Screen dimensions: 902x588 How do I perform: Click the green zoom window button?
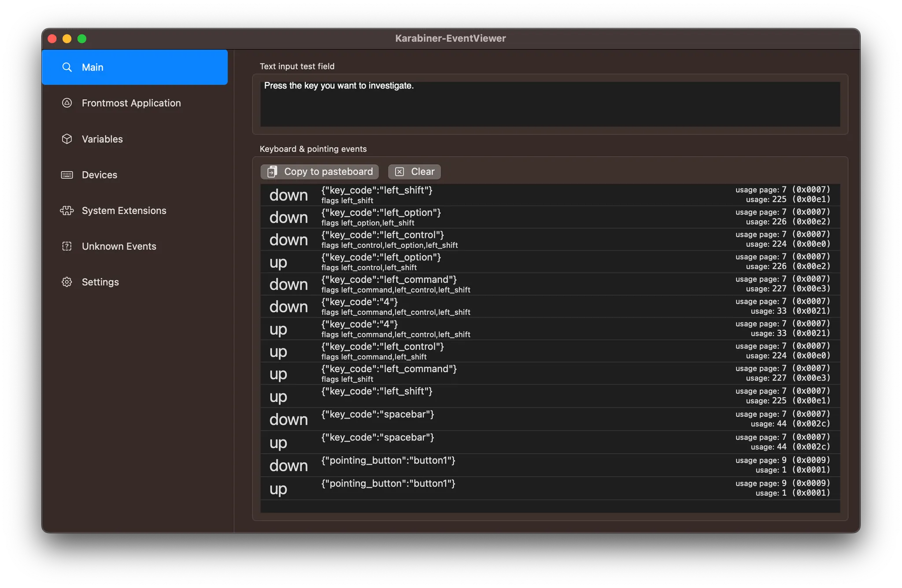(82, 39)
